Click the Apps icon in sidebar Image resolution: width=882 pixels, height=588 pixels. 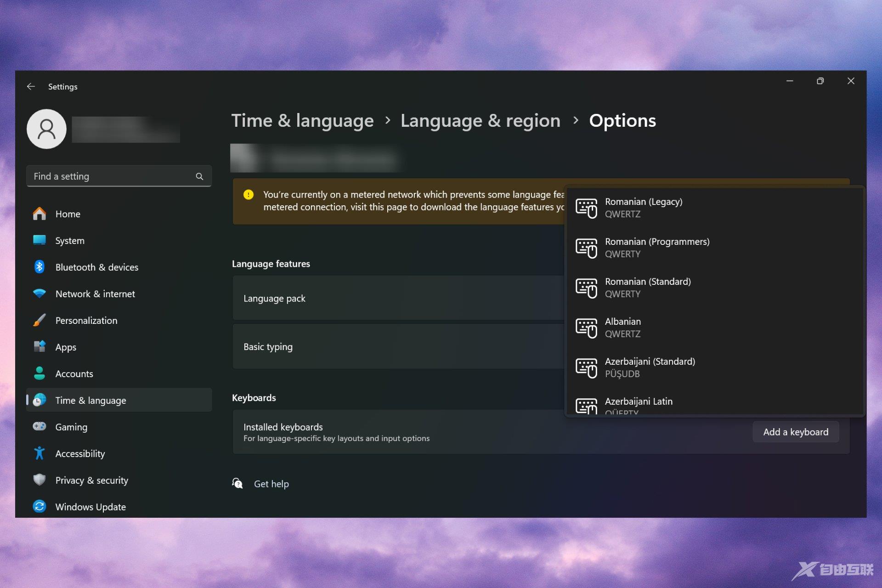pos(40,347)
